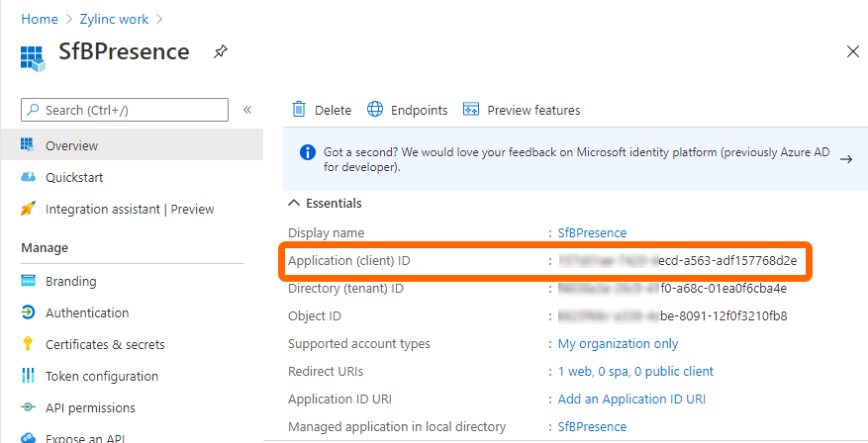Click the Branding icon
The height and width of the screenshot is (443, 868).
pyautogui.click(x=28, y=281)
